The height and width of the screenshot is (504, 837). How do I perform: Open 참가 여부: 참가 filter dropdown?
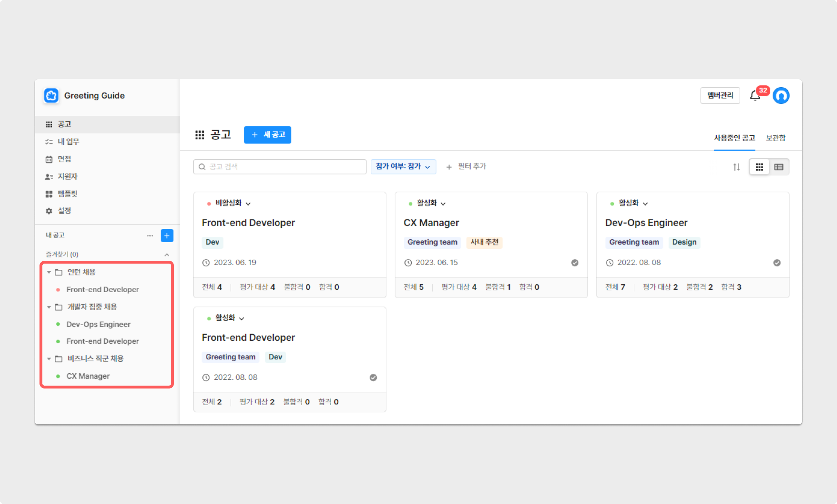pyautogui.click(x=403, y=167)
